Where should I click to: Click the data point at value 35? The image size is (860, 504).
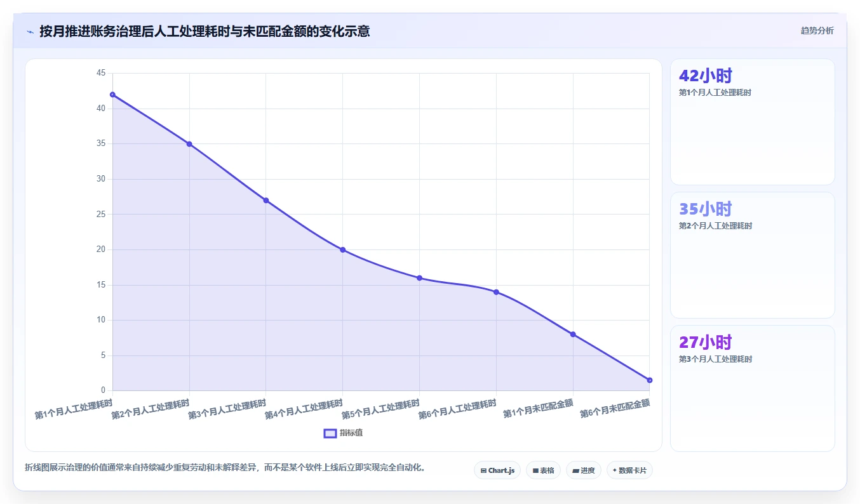(x=189, y=144)
